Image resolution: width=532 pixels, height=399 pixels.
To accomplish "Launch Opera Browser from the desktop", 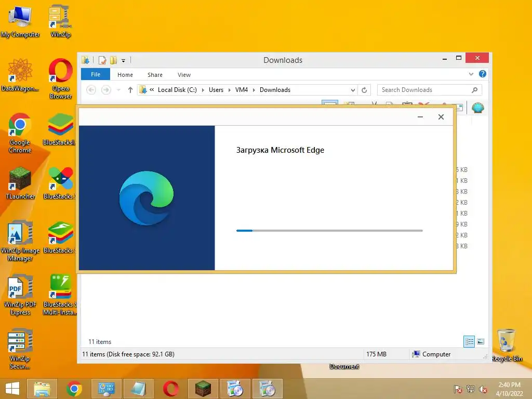I will click(x=60, y=79).
